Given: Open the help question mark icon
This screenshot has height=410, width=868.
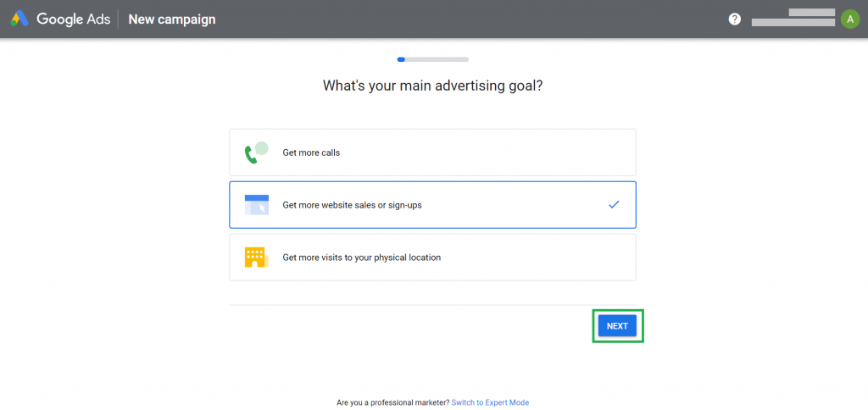Looking at the screenshot, I should click(735, 19).
